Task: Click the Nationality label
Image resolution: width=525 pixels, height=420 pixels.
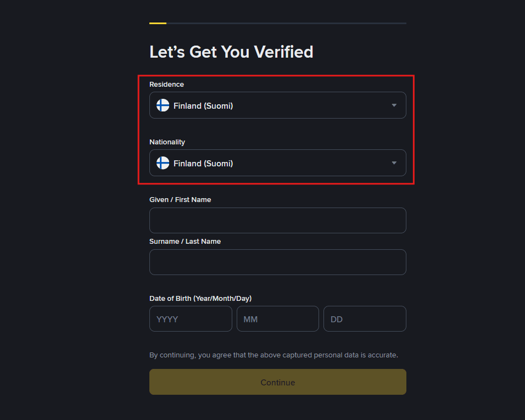Action: point(167,142)
